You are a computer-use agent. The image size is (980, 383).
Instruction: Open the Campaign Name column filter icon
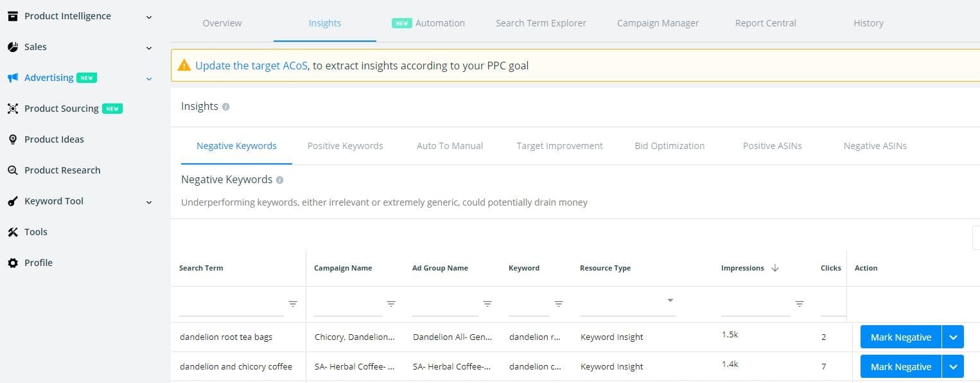click(390, 304)
